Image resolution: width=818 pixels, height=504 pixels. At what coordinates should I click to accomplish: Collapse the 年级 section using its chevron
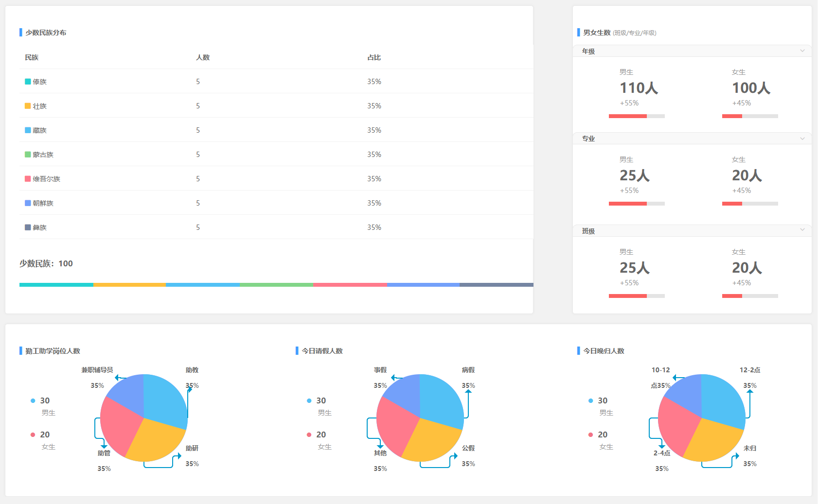pyautogui.click(x=802, y=51)
